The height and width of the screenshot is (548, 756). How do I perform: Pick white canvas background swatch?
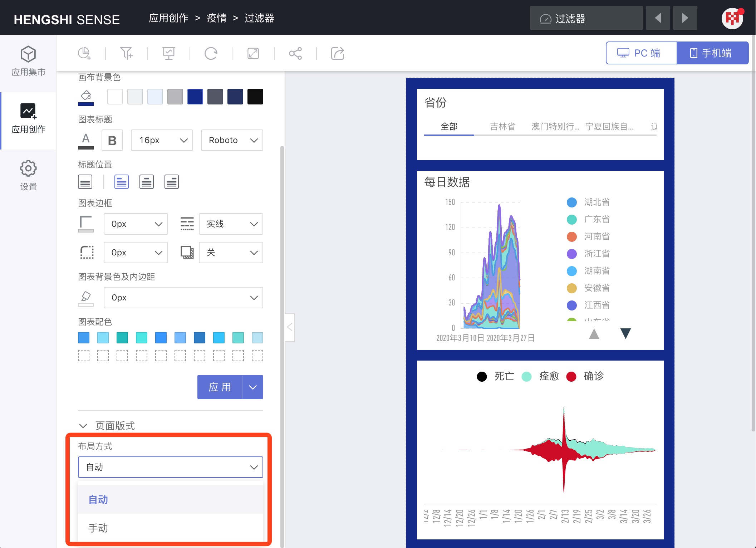pyautogui.click(x=115, y=97)
